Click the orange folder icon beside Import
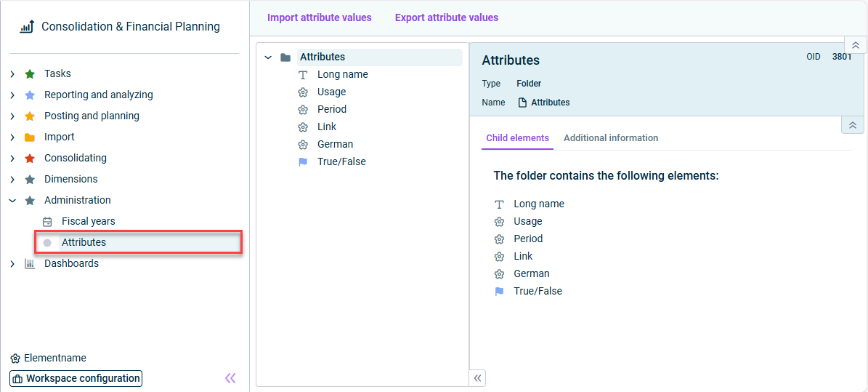The height and width of the screenshot is (392, 868). [x=30, y=137]
